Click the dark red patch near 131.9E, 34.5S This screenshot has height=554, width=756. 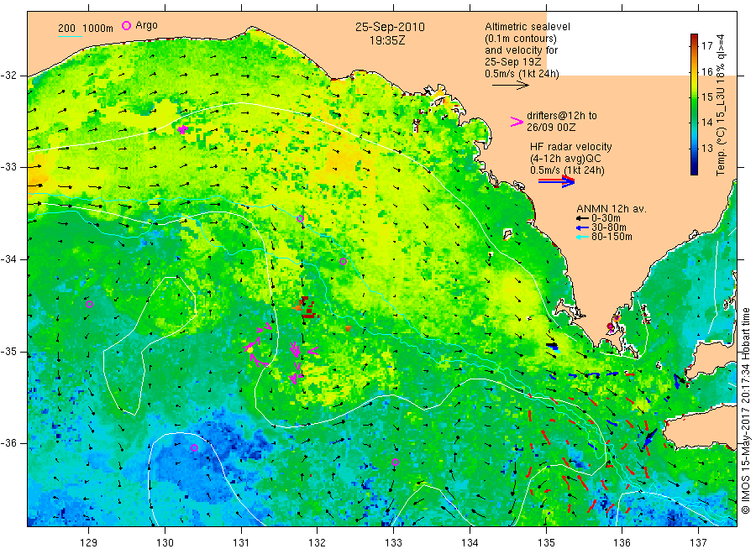point(306,307)
